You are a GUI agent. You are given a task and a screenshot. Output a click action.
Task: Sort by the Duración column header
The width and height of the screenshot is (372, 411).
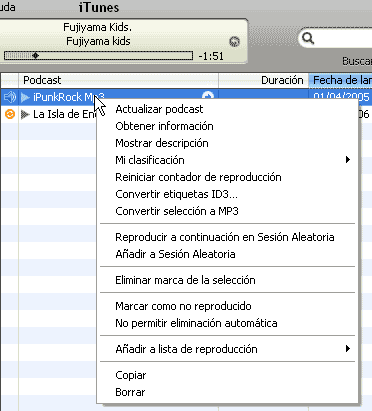263,80
